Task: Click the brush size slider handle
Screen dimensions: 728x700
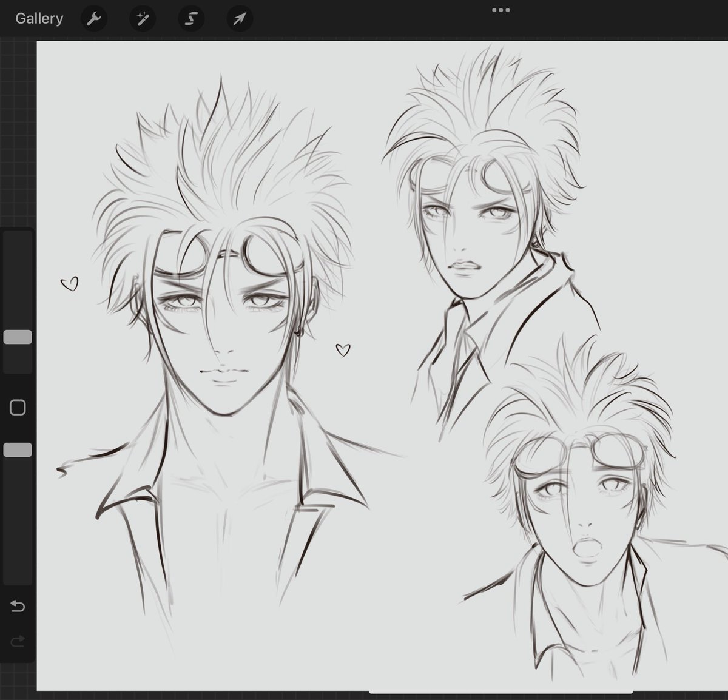Action: click(18, 337)
